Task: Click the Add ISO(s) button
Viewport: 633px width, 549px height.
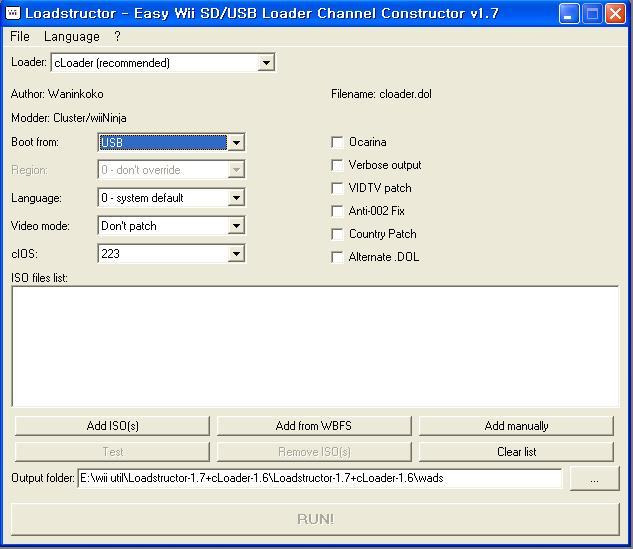Action: 112,426
